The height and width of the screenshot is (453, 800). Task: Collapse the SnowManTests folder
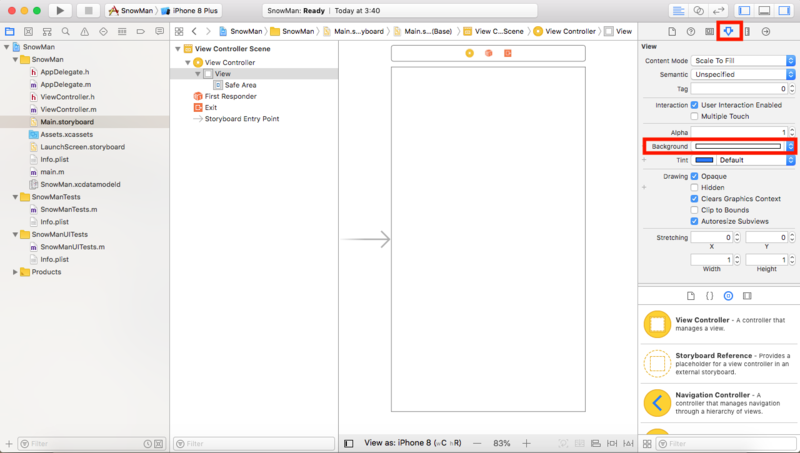(15, 197)
